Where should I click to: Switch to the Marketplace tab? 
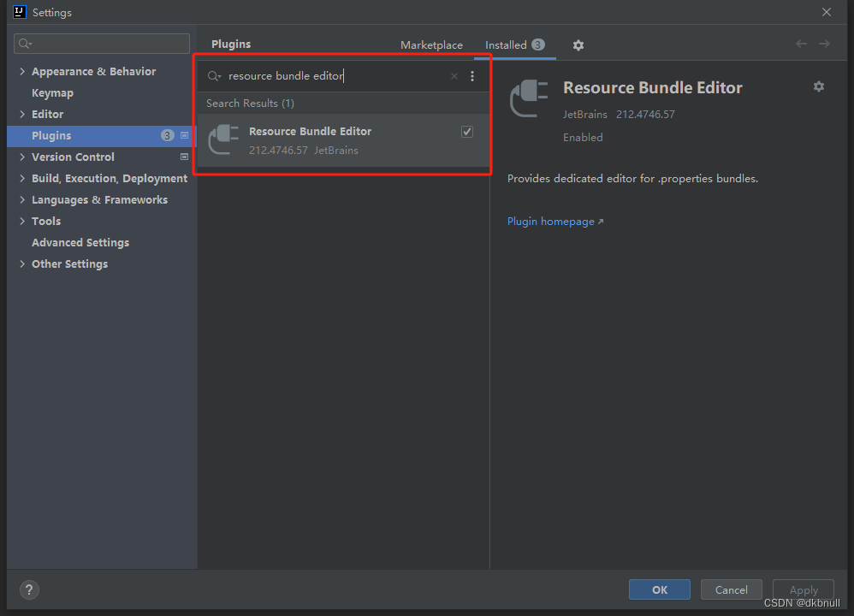point(431,45)
